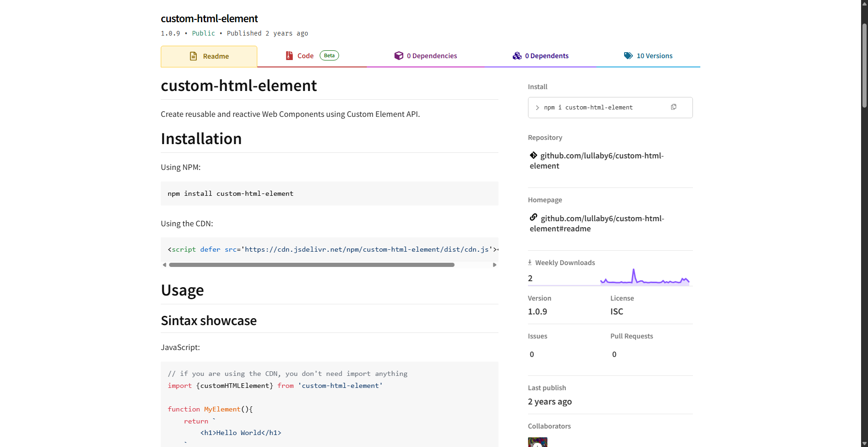
Task: Click the Dependents cubes icon
Action: click(x=517, y=56)
